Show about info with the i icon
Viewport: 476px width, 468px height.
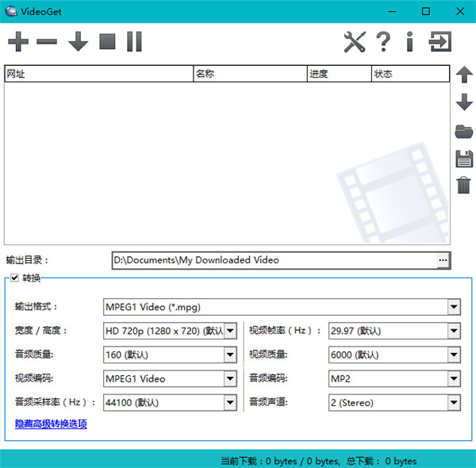(409, 42)
